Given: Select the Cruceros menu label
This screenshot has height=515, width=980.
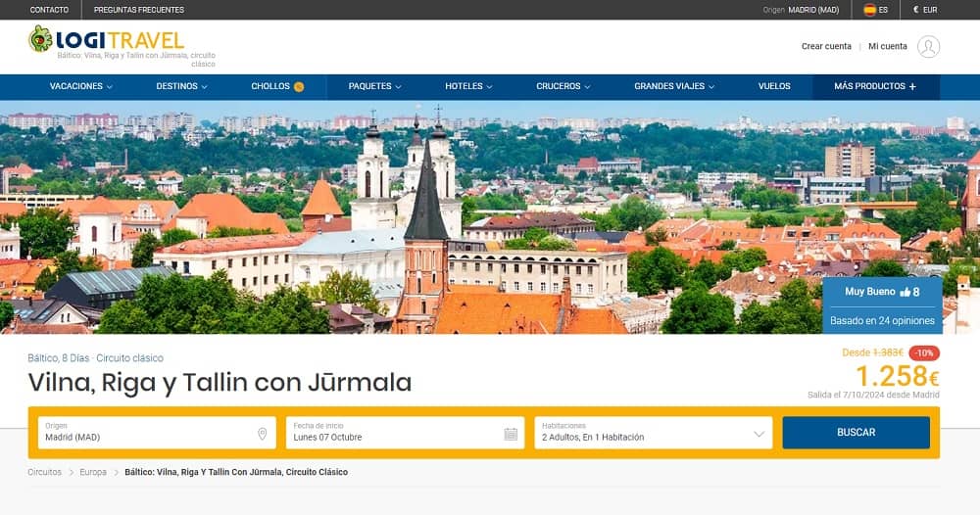Looking at the screenshot, I should (559, 86).
